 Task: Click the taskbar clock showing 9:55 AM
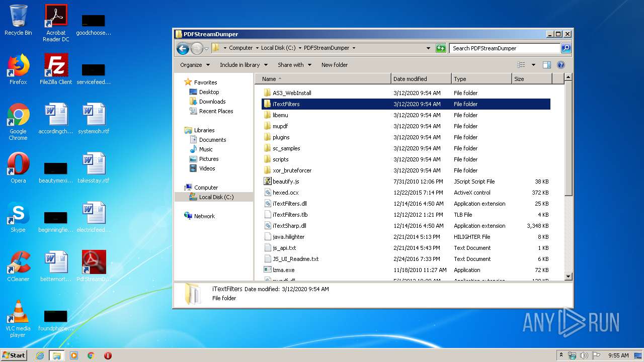click(x=618, y=355)
